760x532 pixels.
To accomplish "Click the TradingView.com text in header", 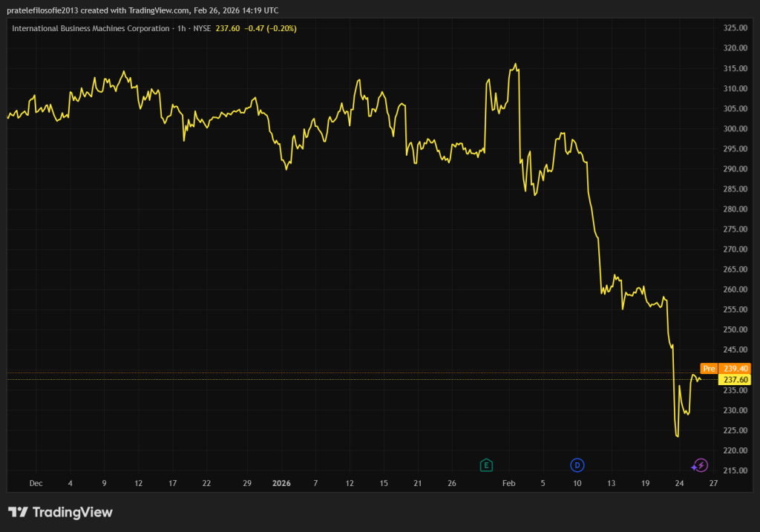I will (x=153, y=9).
